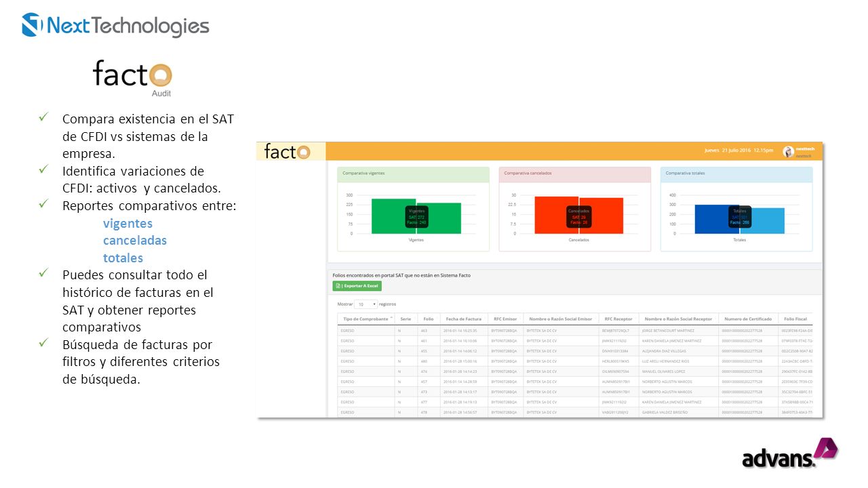
Task: Click the title Folios encontrados en portal SAT
Action: (401, 275)
